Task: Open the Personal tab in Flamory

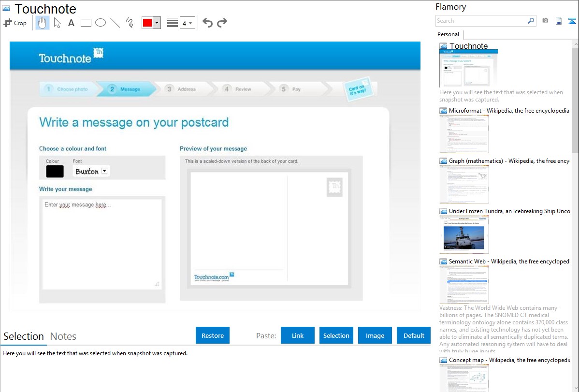Action: pos(449,34)
